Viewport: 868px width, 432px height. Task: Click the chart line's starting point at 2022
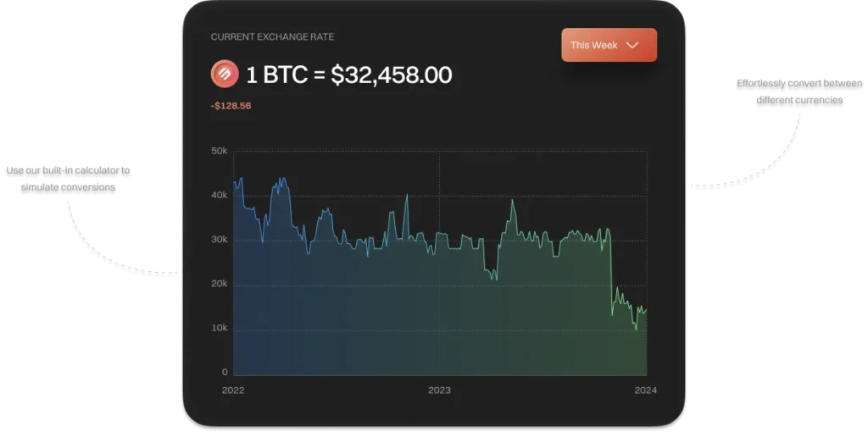coord(234,183)
